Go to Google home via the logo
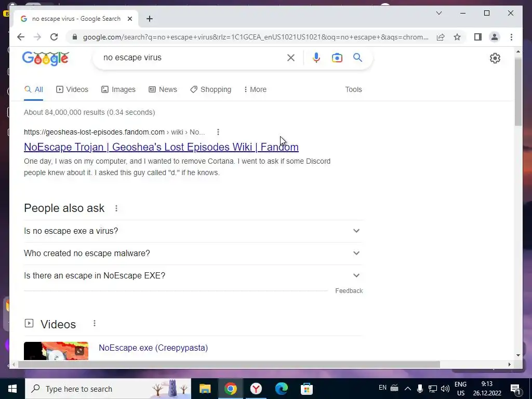Screen dimensions: 532x399 click(46, 58)
